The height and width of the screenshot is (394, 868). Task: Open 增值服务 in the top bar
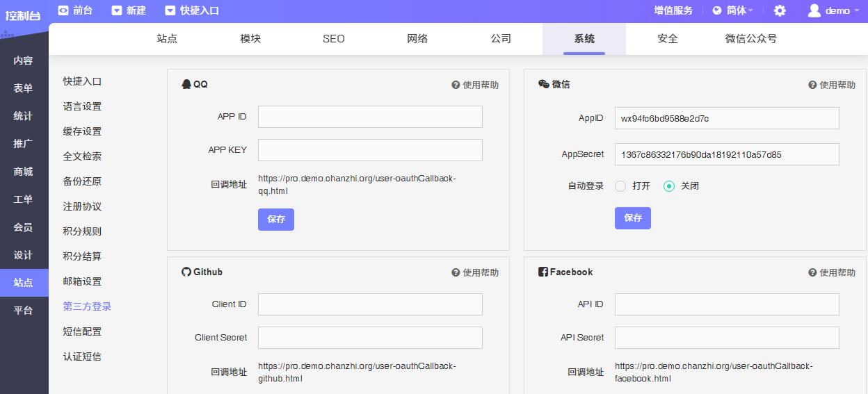point(673,10)
